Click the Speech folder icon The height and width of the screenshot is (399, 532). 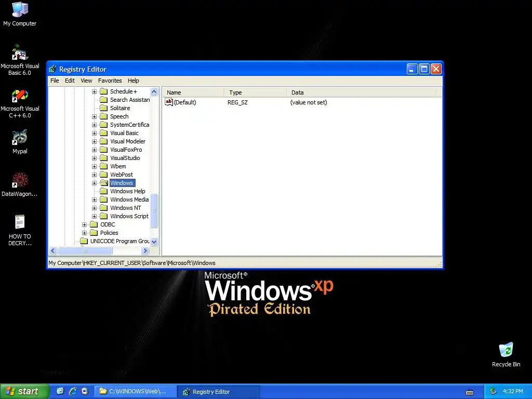[x=104, y=116]
